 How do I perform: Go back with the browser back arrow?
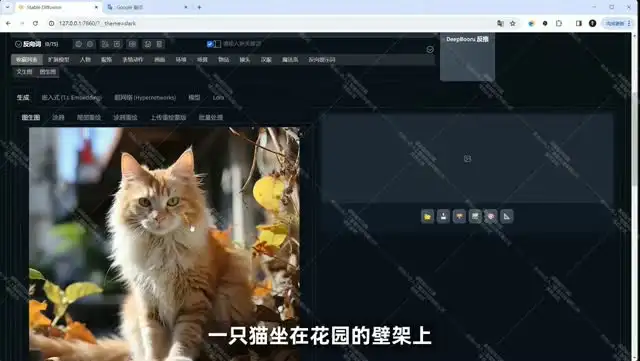8,24
